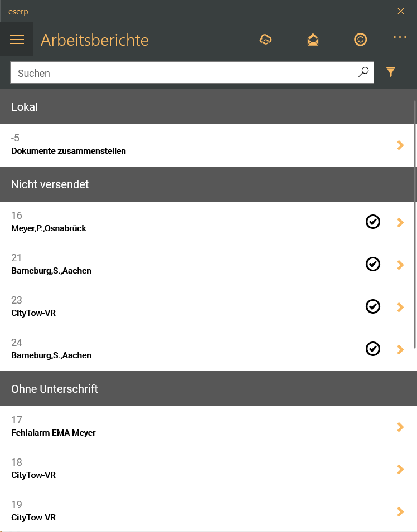The width and height of the screenshot is (417, 532).
Task: Open chevron for report 19 CityTow-VR
Action: point(400,511)
